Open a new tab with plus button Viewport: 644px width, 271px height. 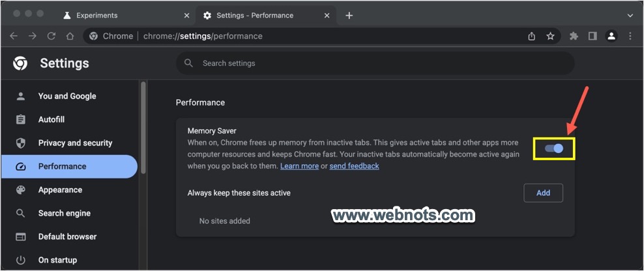point(349,16)
